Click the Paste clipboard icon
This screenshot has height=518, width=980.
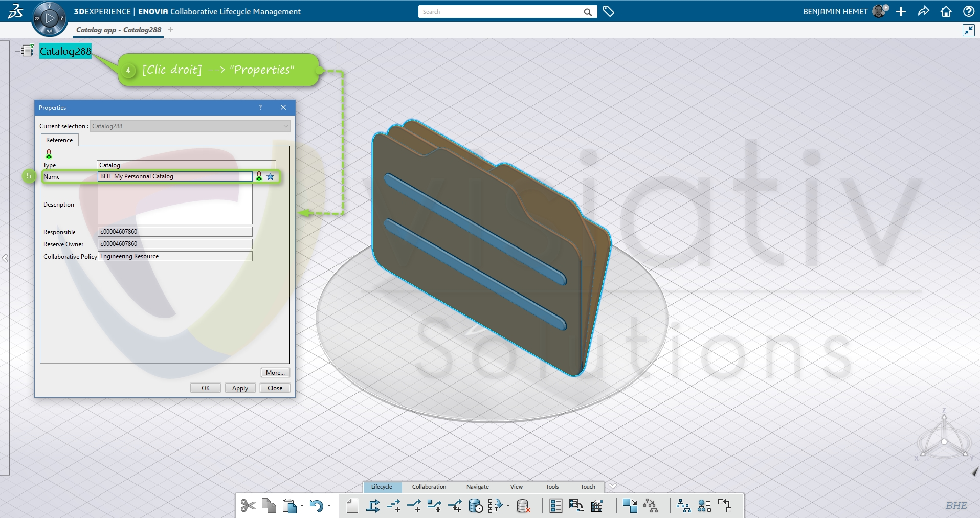tap(289, 506)
